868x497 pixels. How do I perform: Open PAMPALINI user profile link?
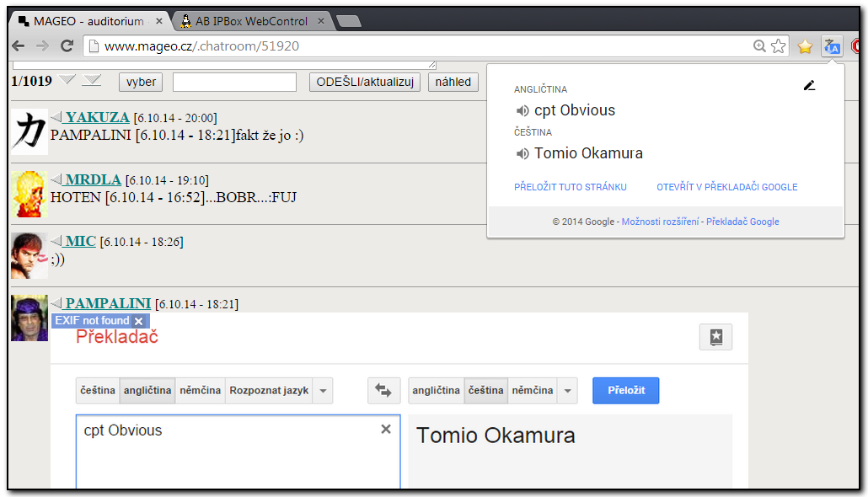(x=108, y=303)
